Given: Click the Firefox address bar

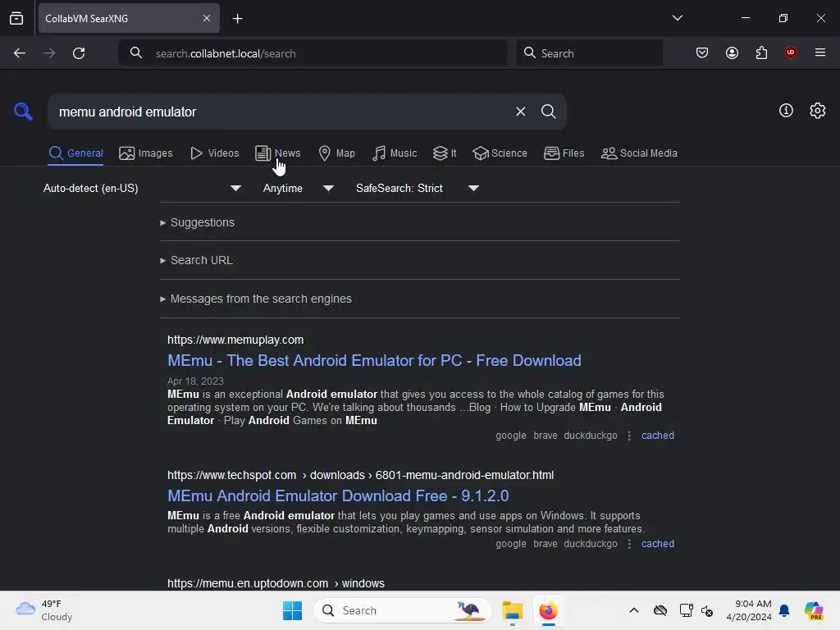Looking at the screenshot, I should click(x=313, y=53).
